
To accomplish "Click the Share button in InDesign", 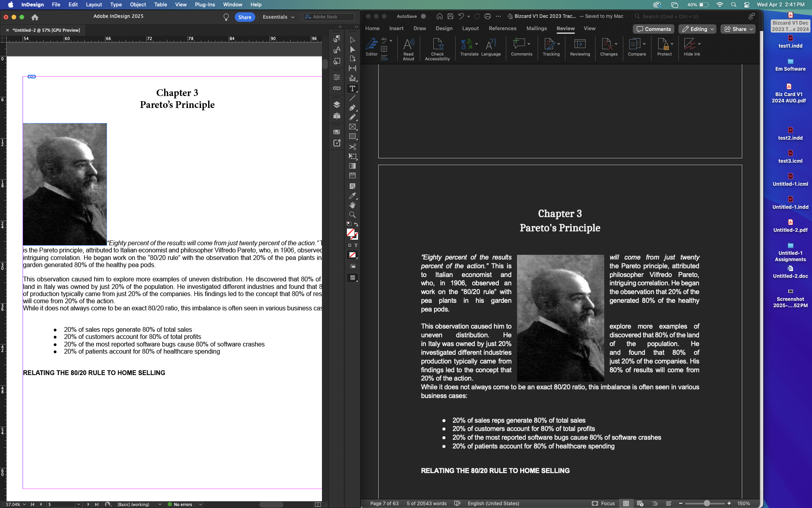I will click(245, 17).
